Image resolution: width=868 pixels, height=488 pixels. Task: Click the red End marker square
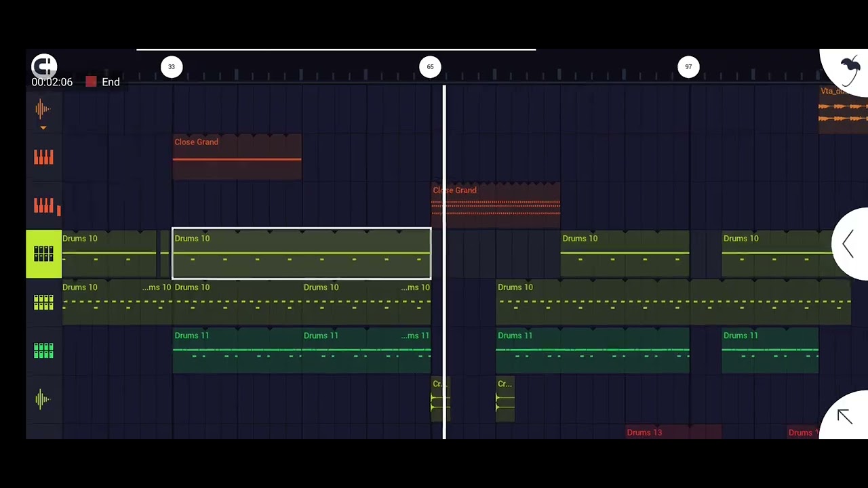[92, 82]
